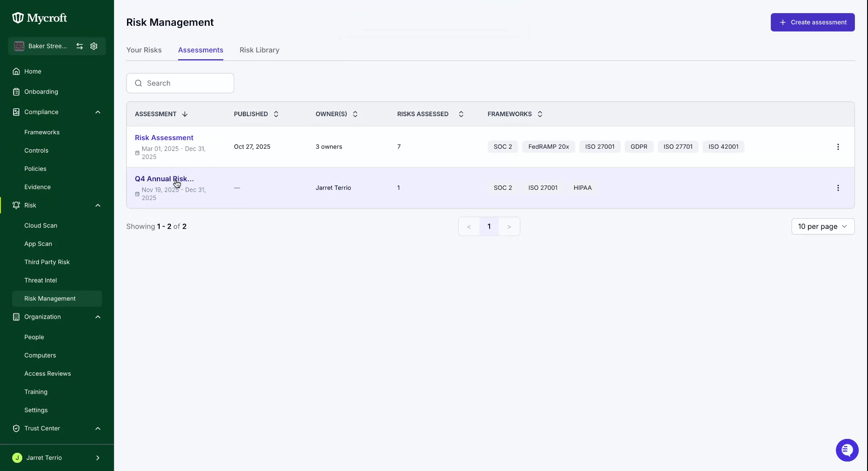The height and width of the screenshot is (471, 868).
Task: Click the Create assessment button
Action: click(812, 22)
